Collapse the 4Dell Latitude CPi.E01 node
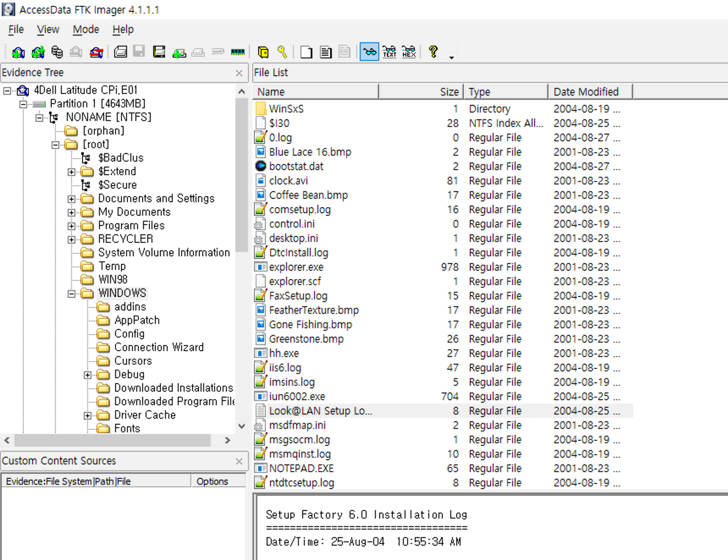Image resolution: width=728 pixels, height=560 pixels. click(7, 91)
